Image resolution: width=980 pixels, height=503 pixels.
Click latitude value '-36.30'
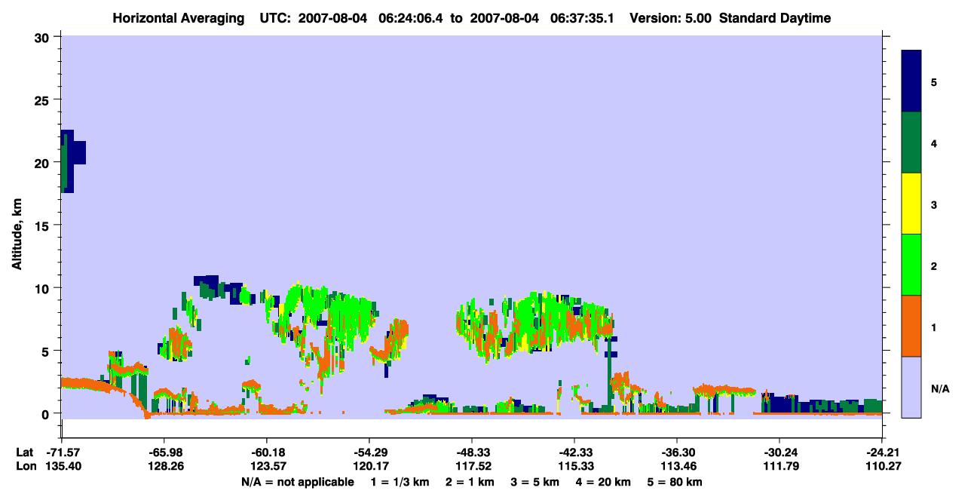676,452
